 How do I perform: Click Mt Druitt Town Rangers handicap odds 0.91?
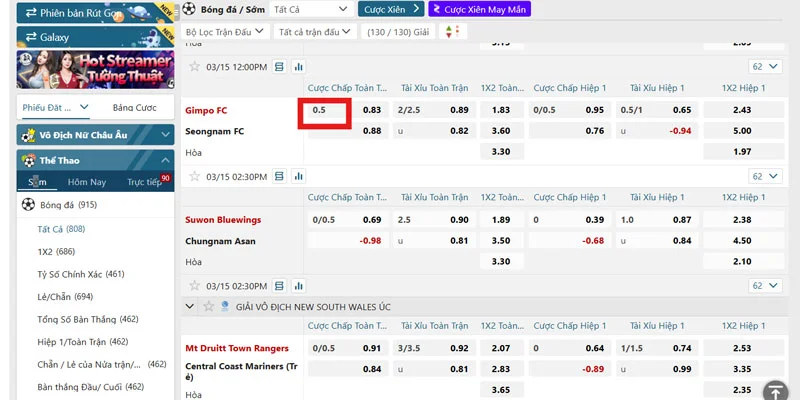point(372,348)
